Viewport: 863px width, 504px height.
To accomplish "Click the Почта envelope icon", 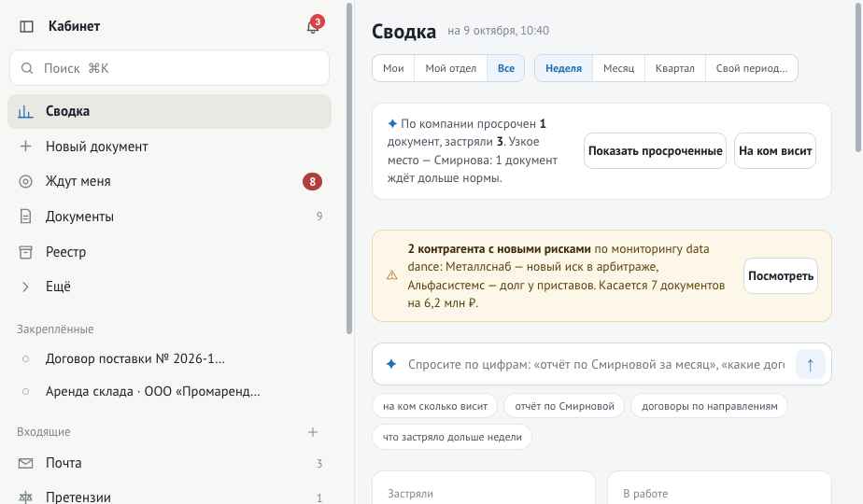I will tap(25, 463).
